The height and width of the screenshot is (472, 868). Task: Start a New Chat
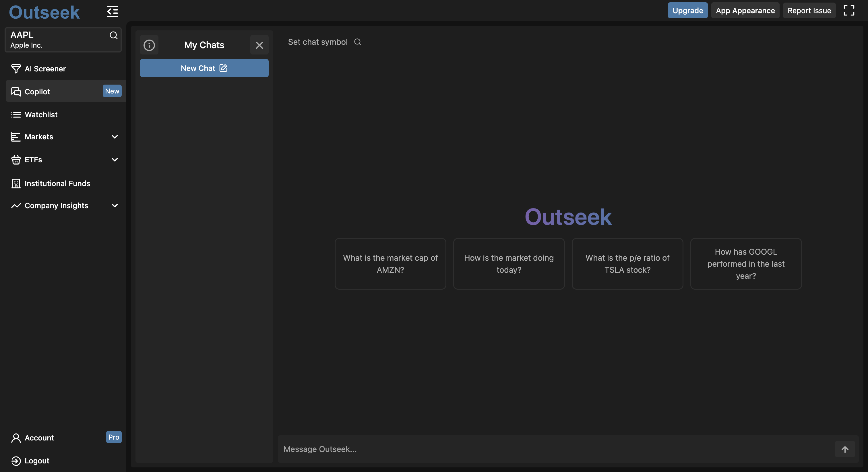[204, 68]
